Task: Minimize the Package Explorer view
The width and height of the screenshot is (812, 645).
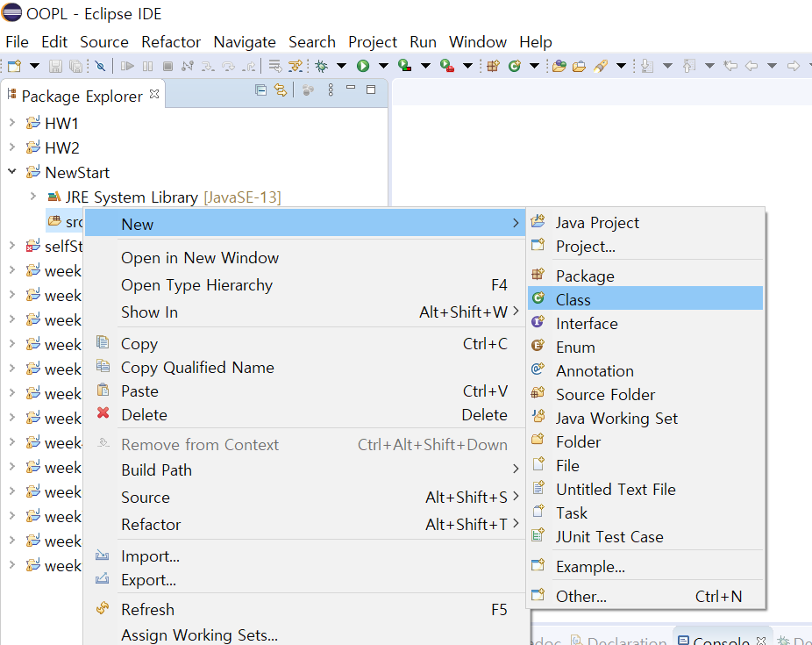Action: 351,88
